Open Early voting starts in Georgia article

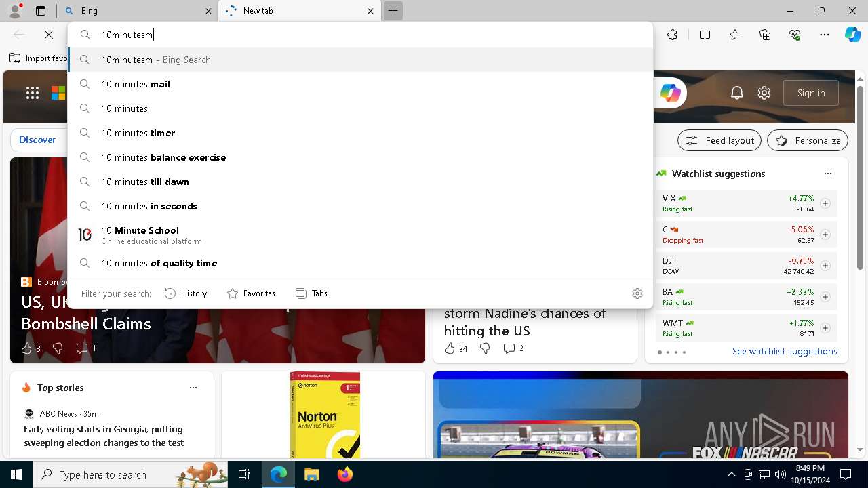pyautogui.click(x=104, y=436)
